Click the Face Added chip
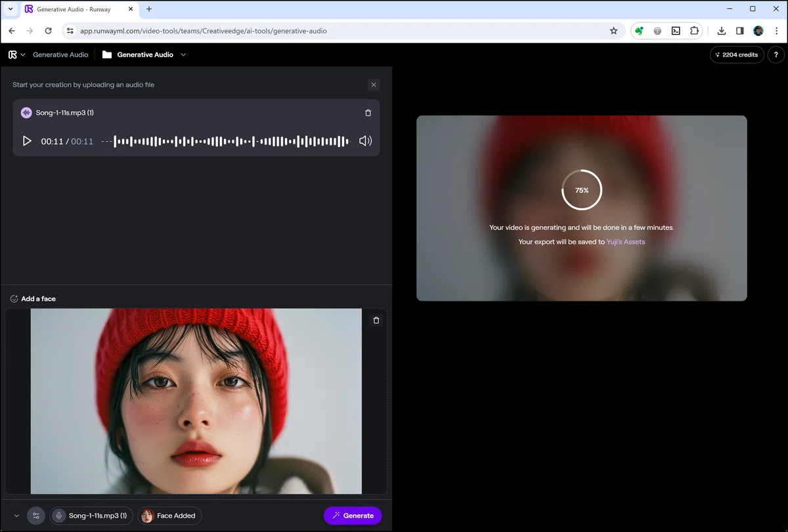 pos(169,516)
